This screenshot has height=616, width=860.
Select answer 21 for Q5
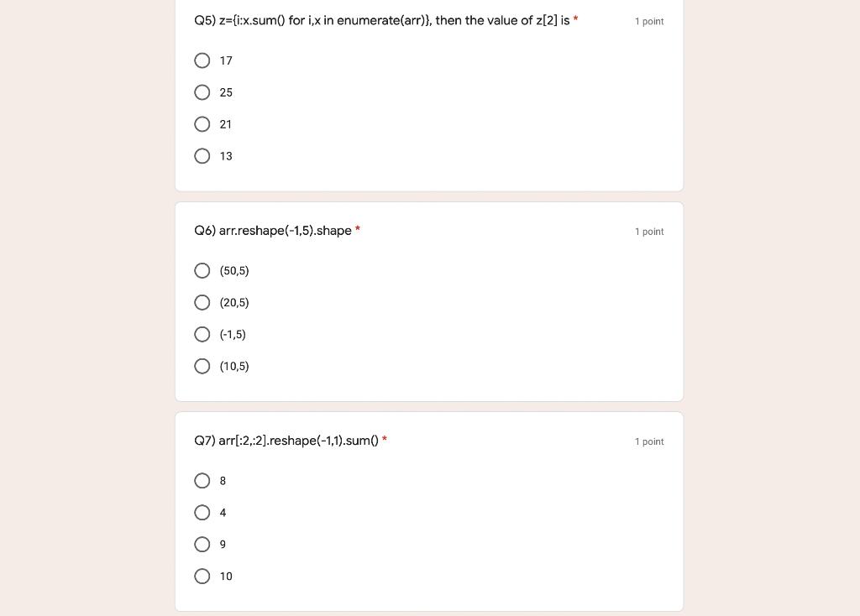click(x=202, y=124)
